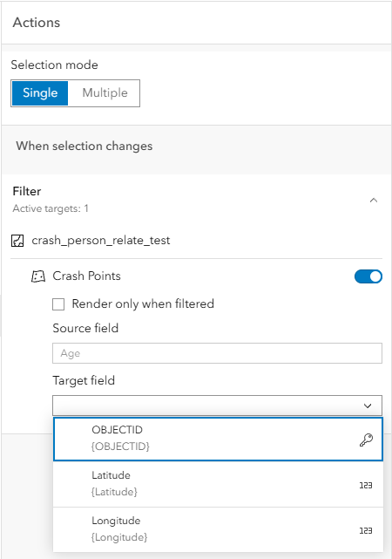Click the numeric type icon beside Latitude

(x=366, y=485)
